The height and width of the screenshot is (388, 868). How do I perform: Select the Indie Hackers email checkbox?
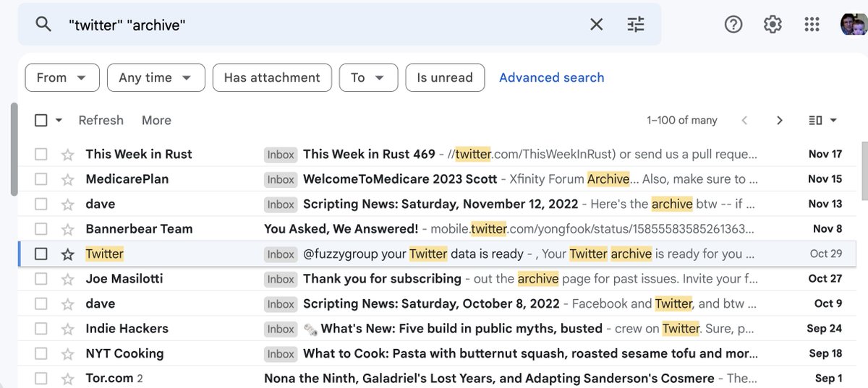(x=41, y=329)
